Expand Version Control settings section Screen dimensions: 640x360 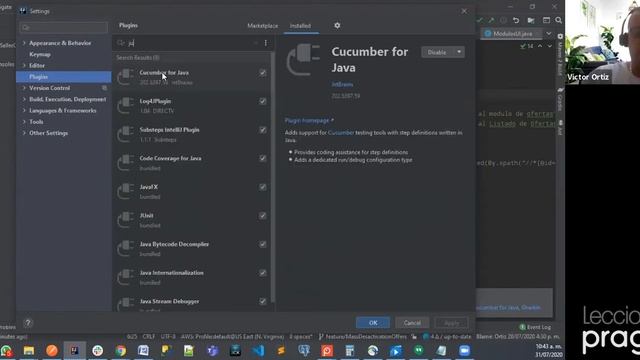24,88
